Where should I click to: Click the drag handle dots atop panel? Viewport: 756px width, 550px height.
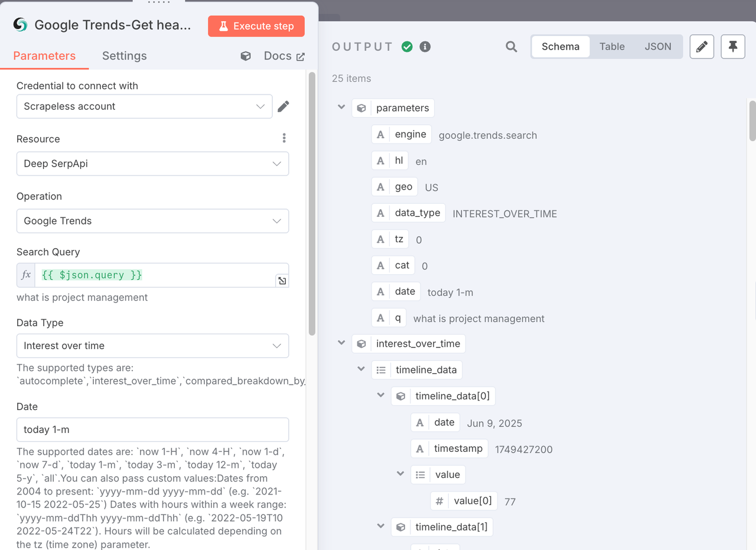(x=158, y=2)
